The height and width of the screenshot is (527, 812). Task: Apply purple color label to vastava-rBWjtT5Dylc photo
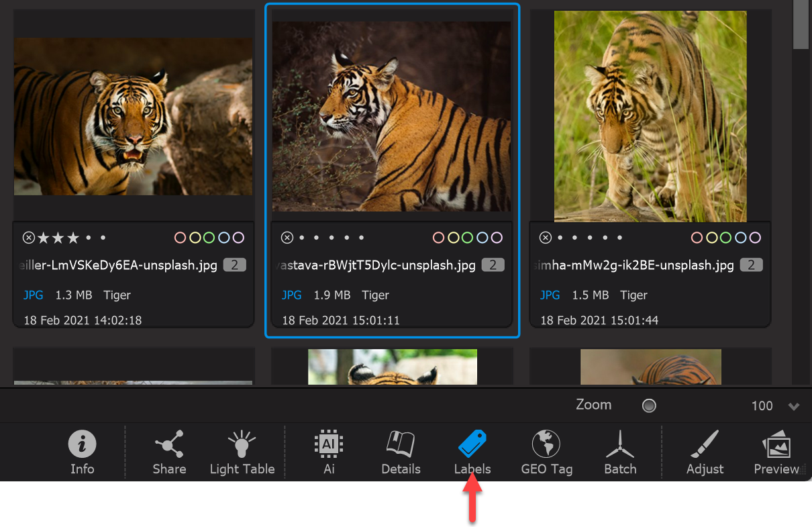(x=497, y=238)
